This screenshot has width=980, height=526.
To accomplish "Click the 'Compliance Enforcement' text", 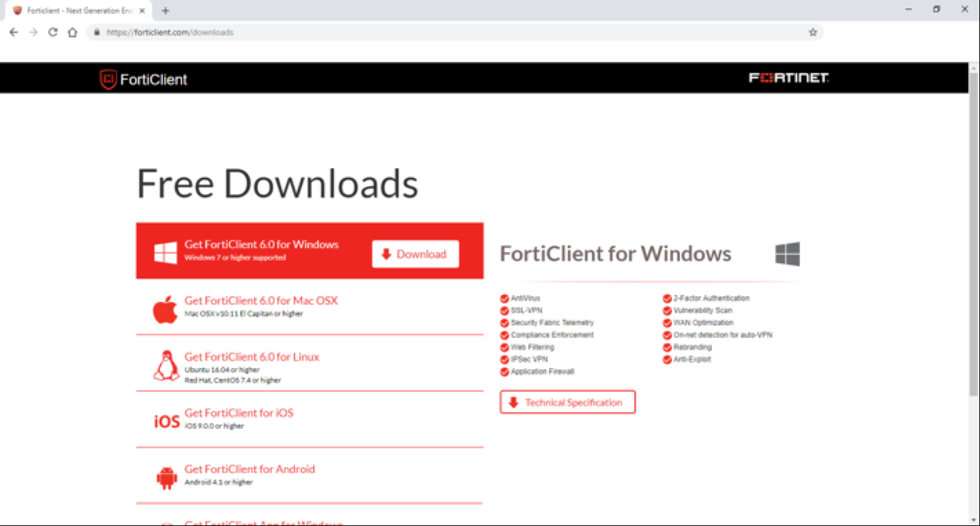I will [552, 335].
